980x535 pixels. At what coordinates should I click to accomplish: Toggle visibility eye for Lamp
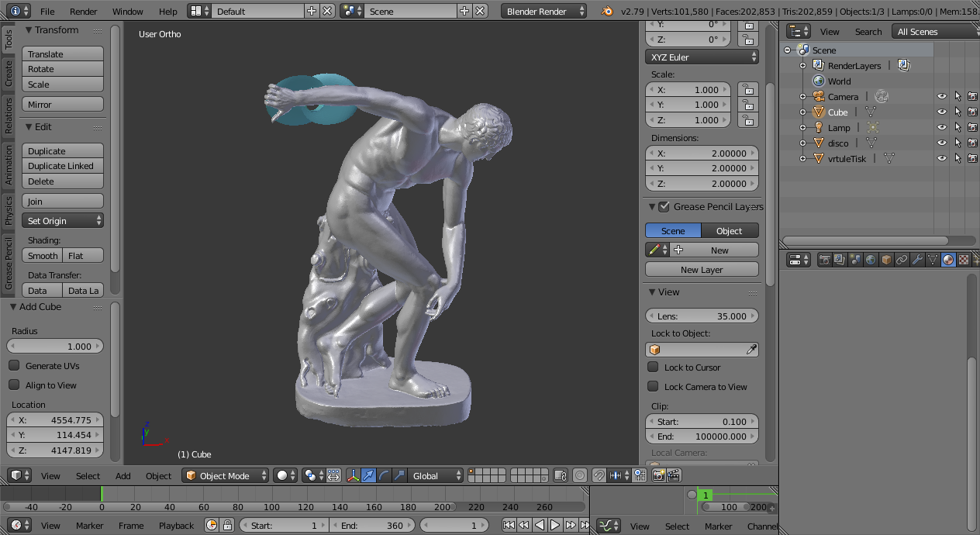point(942,128)
